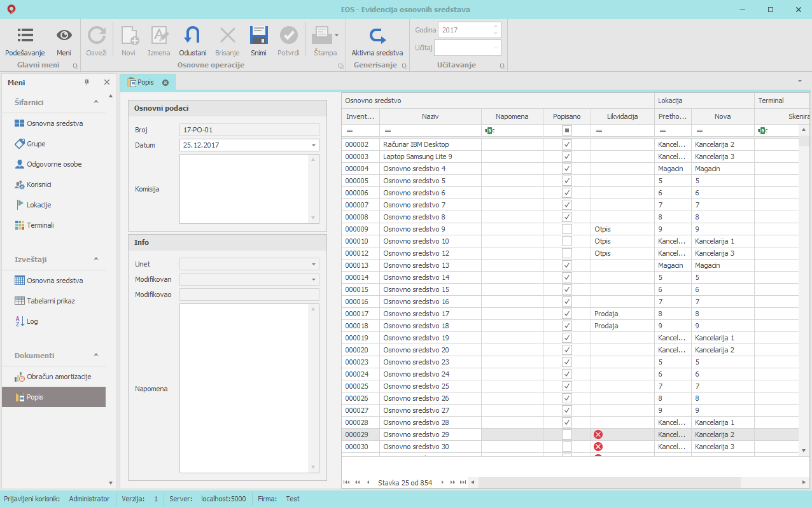This screenshot has width=812, height=507.
Task: Open the Učitaj combo box
Action: pos(468,48)
